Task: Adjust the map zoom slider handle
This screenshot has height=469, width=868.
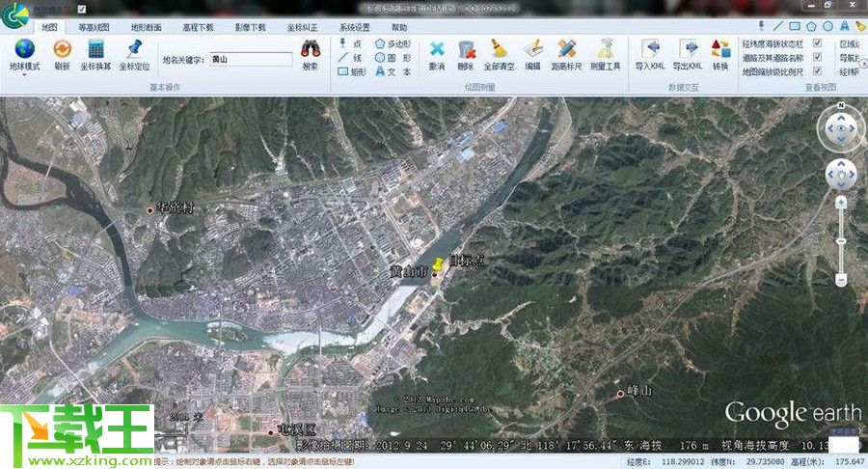Action: point(841,241)
